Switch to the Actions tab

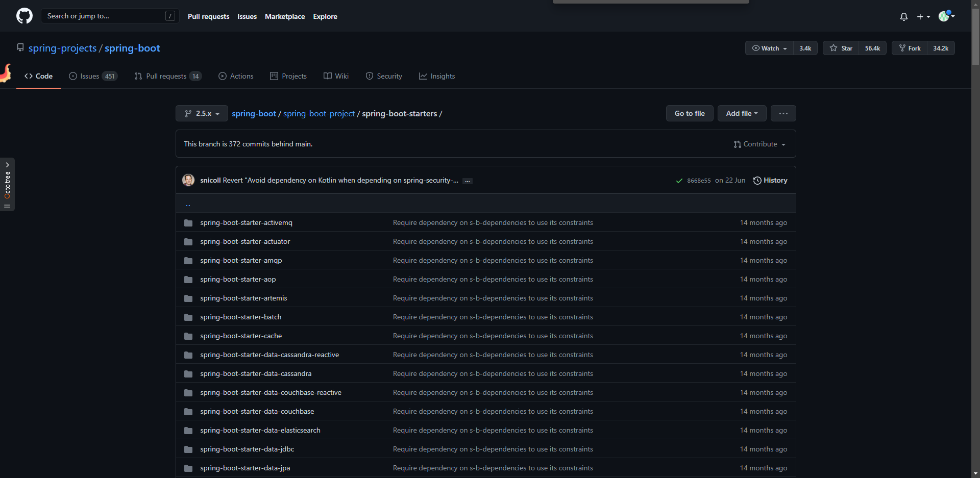pyautogui.click(x=236, y=76)
